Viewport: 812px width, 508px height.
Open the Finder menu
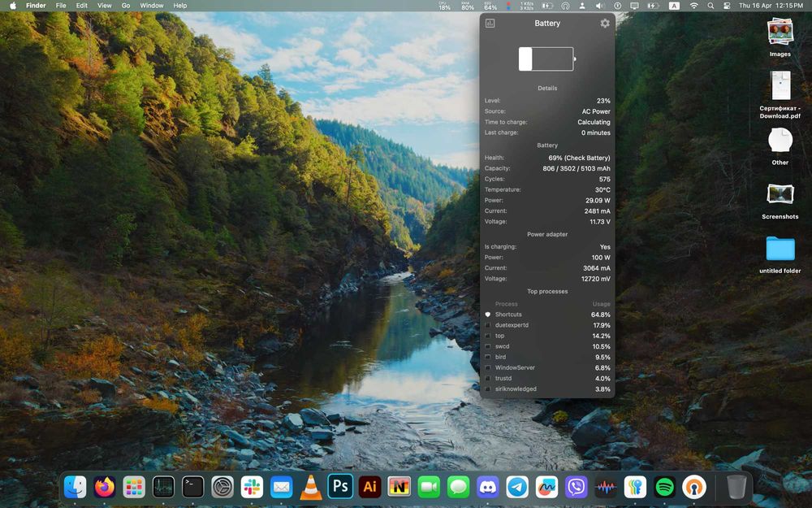click(x=36, y=6)
